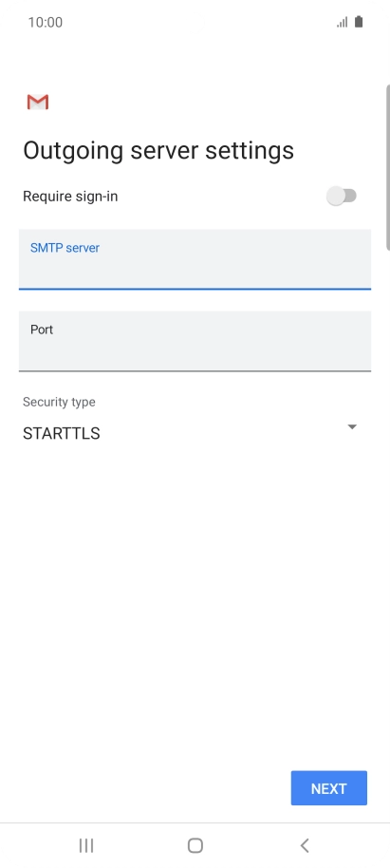Open recent apps from navigation bar

(86, 845)
